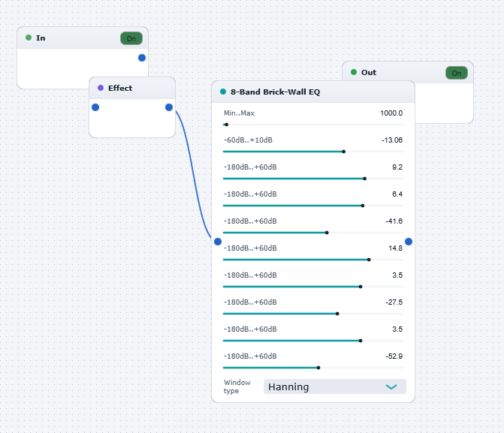
Task: Click slider handle with value 6.4
Action: pos(363,206)
